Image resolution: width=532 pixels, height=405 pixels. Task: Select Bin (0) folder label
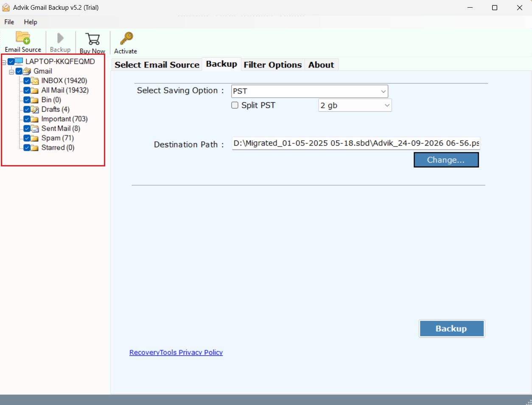tap(51, 100)
